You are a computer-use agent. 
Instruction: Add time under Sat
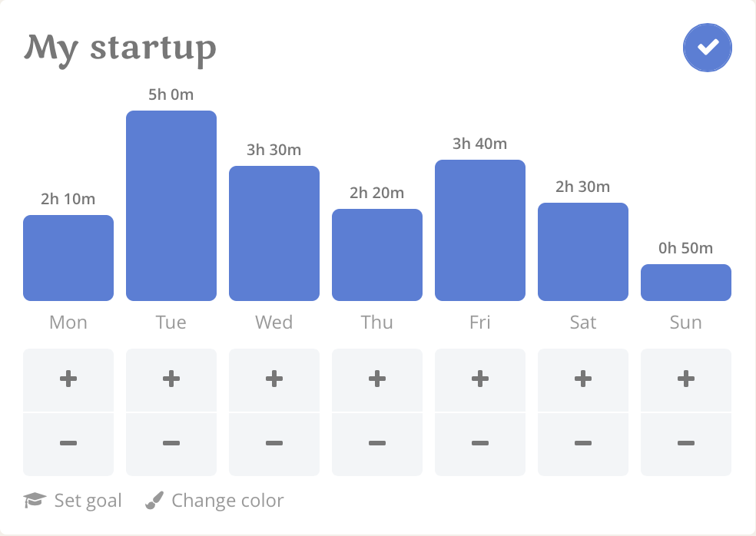(583, 379)
